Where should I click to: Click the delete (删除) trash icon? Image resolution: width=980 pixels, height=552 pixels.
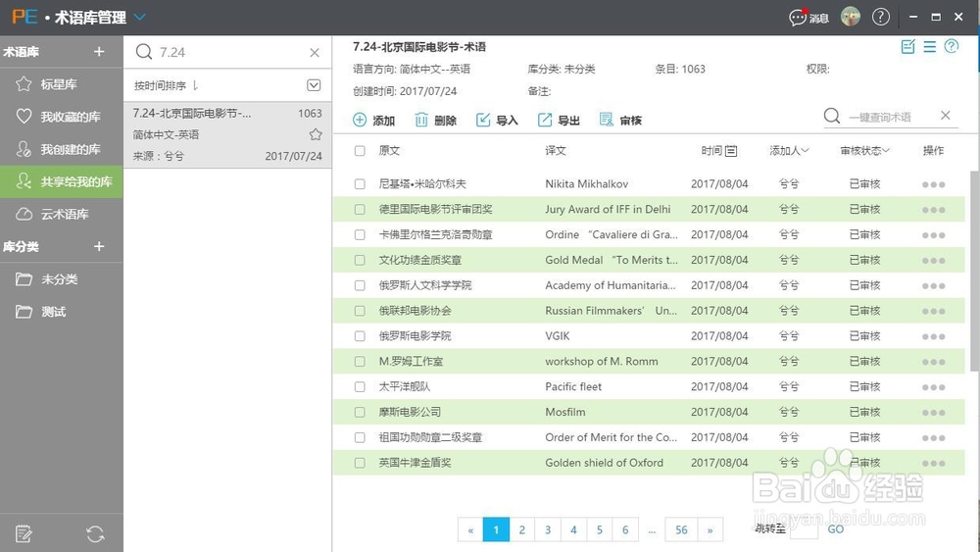(421, 120)
